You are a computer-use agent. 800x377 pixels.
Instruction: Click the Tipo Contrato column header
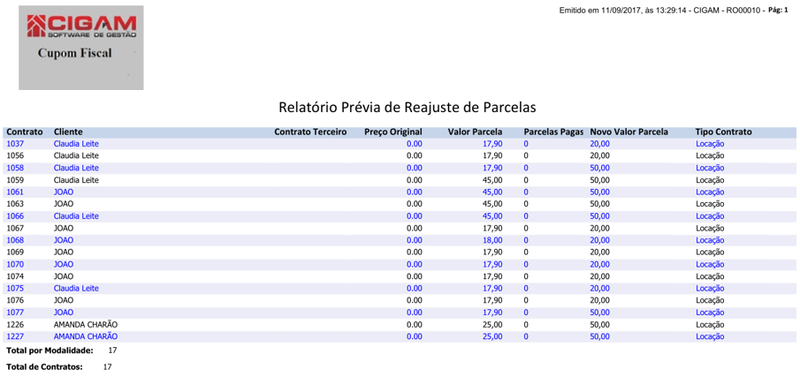(723, 132)
